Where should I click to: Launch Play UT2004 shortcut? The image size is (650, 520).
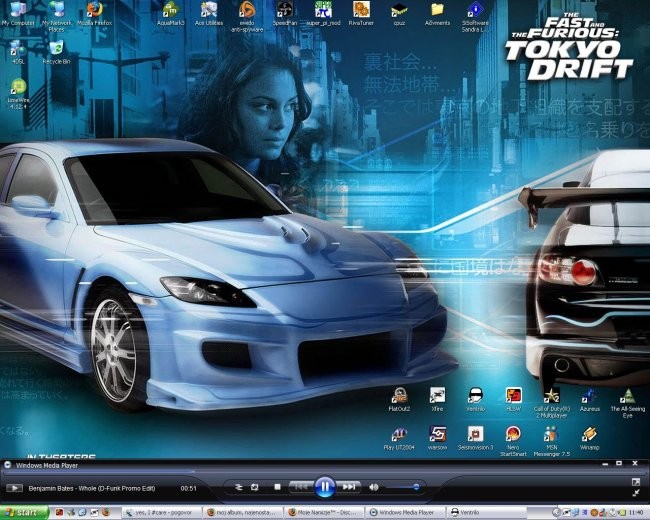click(399, 438)
